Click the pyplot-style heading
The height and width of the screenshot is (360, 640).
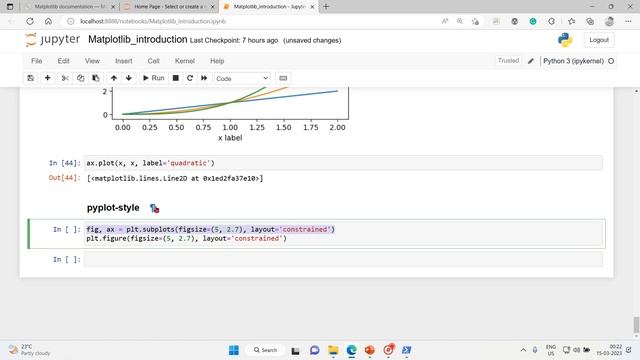pos(113,208)
